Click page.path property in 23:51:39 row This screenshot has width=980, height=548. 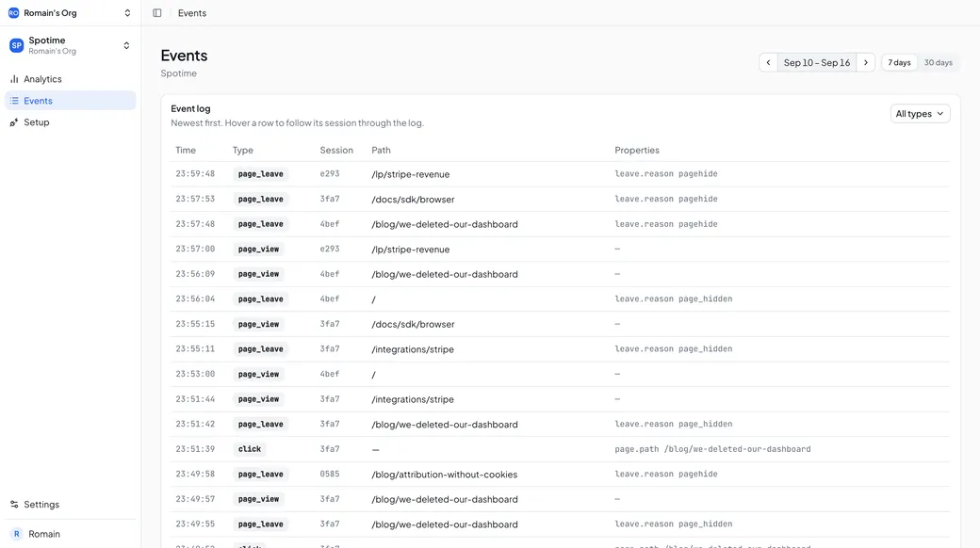coord(712,448)
